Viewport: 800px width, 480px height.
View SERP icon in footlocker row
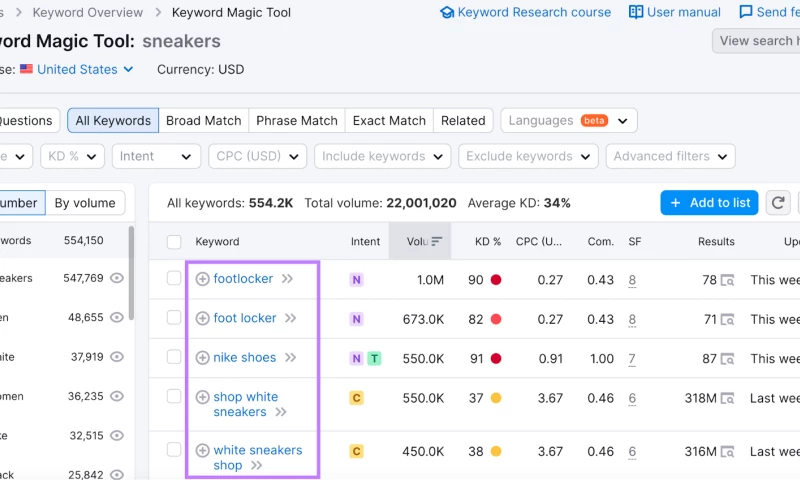(728, 280)
